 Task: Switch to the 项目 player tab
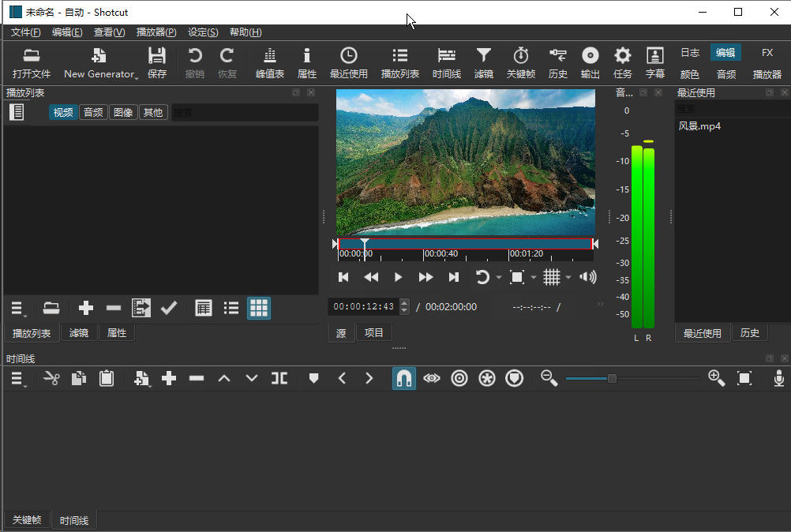(373, 333)
